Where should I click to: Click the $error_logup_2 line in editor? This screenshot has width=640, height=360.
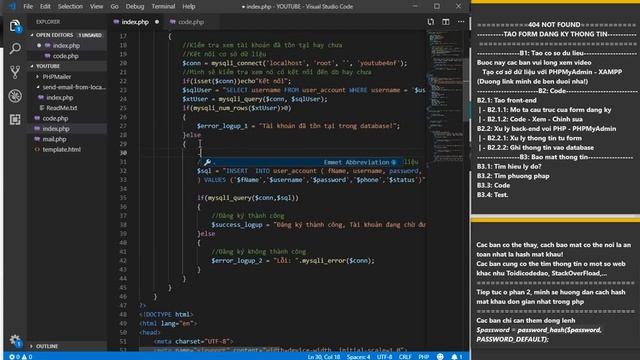coord(293,261)
